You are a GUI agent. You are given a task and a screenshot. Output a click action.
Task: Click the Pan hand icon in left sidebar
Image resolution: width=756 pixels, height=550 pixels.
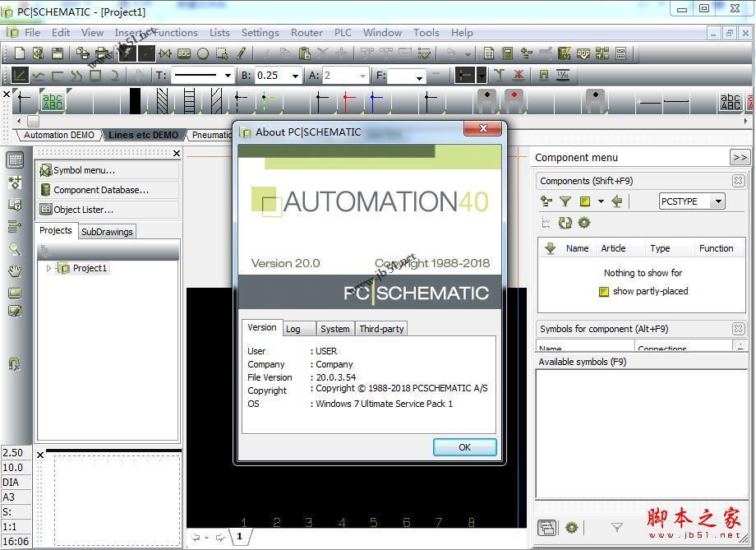coord(15,271)
